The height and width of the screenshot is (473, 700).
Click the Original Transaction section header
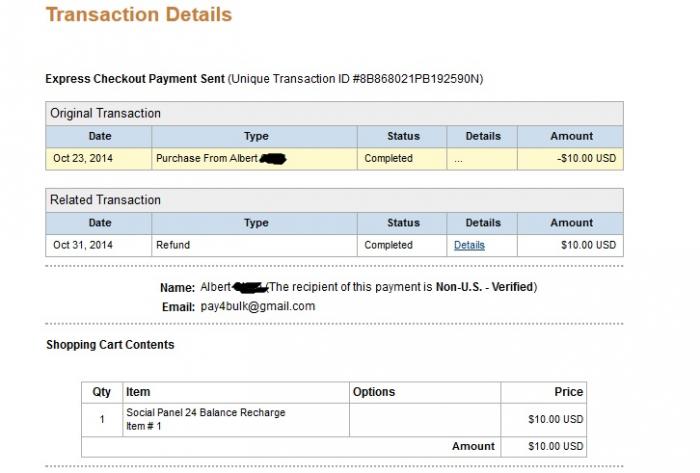pyautogui.click(x=334, y=113)
